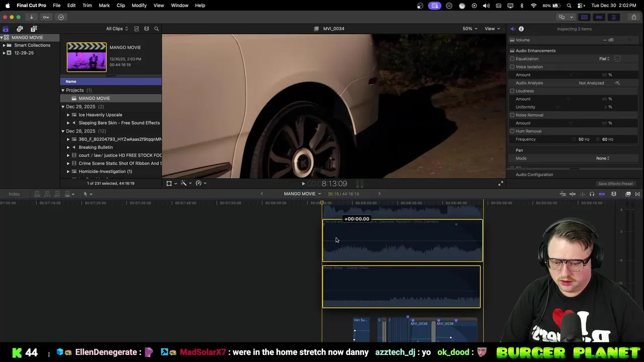Viewport: 644px width, 362px height.
Task: Open the 50% viewer zoom dropdown
Action: pyautogui.click(x=470, y=29)
